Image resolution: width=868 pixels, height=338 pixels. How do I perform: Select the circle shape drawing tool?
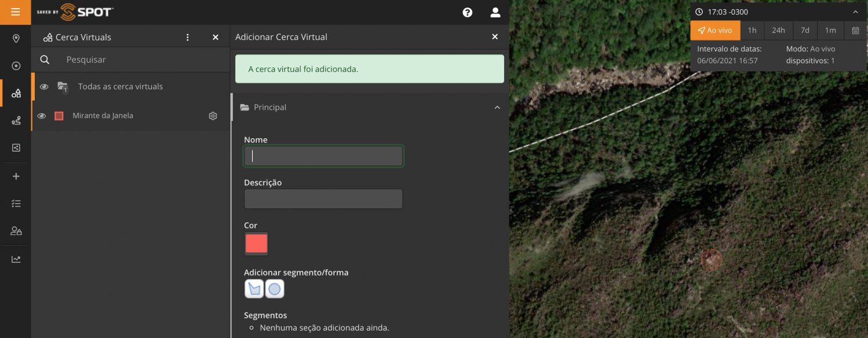click(275, 289)
